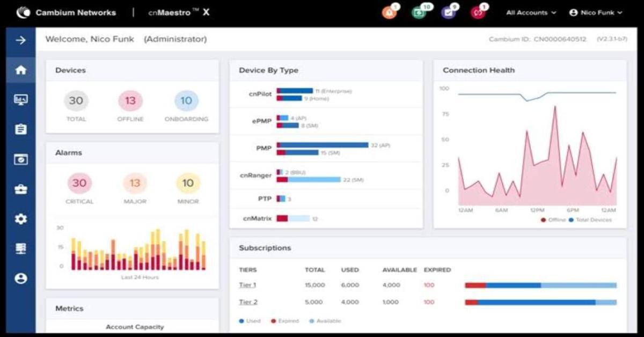Click the clipboard icon in the sidebar
The width and height of the screenshot is (644, 337).
click(x=21, y=129)
